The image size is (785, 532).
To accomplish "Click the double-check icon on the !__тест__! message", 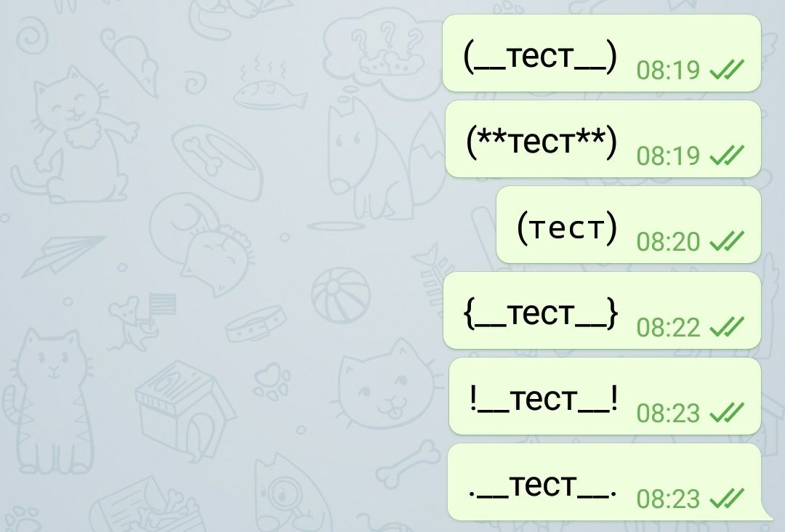I will (727, 413).
